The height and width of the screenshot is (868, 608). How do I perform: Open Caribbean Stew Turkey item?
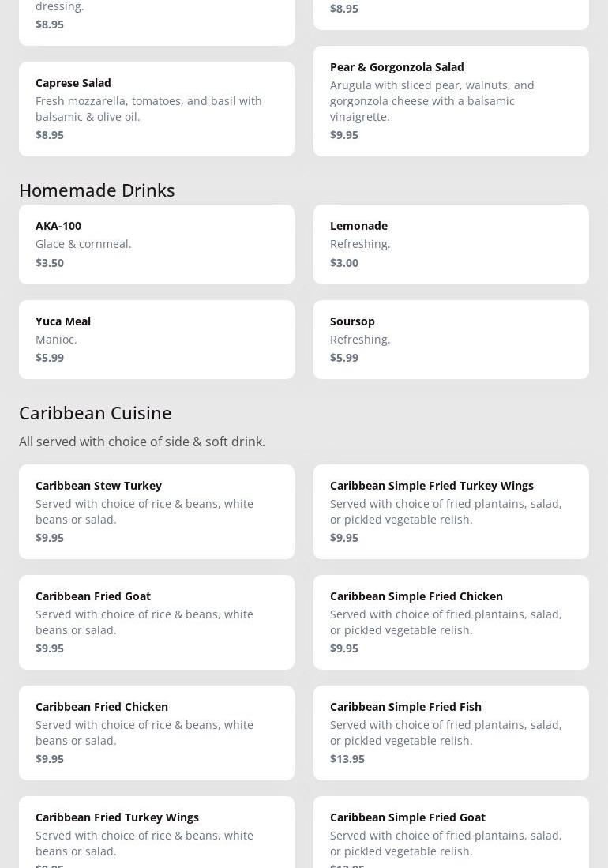click(156, 511)
